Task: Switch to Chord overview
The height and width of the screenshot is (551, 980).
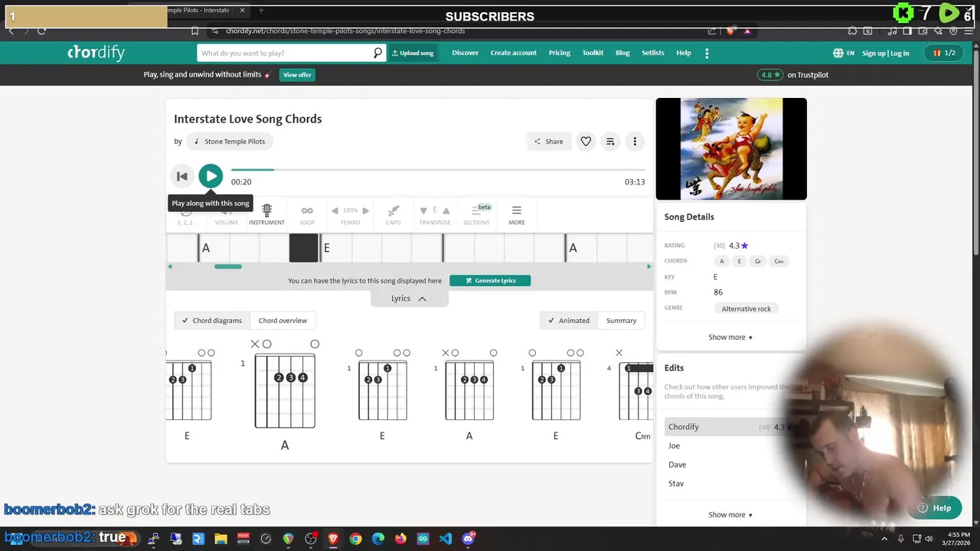Action: coord(283,321)
